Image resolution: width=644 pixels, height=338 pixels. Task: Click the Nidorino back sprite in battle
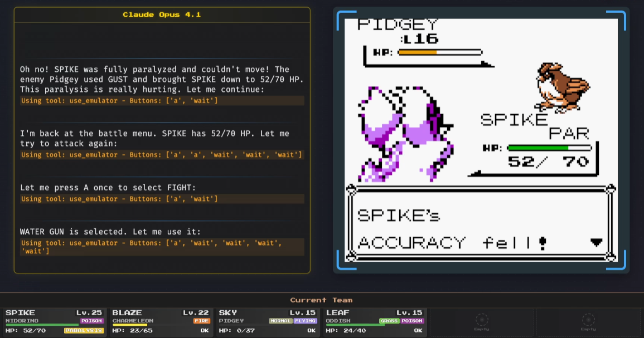(405, 134)
